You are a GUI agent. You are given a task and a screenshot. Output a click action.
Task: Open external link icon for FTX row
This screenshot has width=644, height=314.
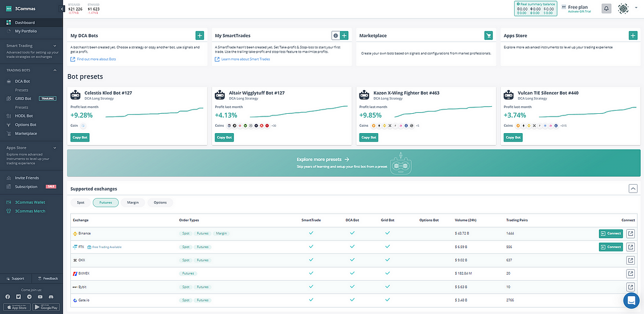(x=631, y=247)
